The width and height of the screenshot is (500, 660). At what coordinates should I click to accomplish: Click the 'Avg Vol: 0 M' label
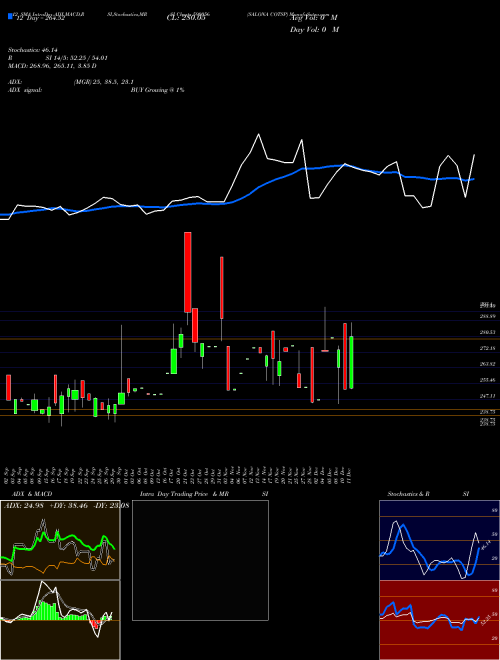(x=314, y=18)
